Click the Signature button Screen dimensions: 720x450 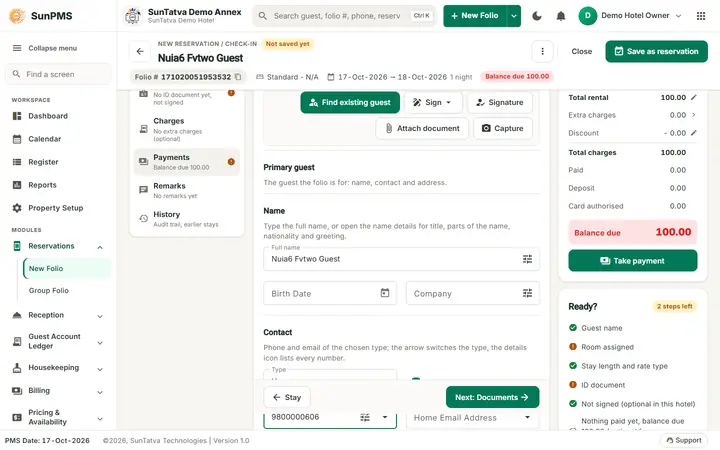[x=500, y=102]
